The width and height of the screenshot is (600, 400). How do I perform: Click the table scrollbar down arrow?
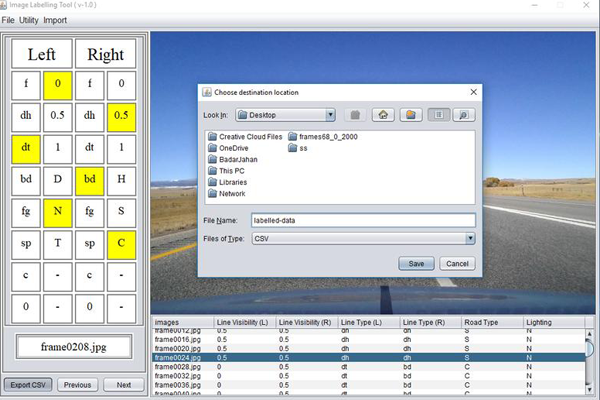[590, 390]
